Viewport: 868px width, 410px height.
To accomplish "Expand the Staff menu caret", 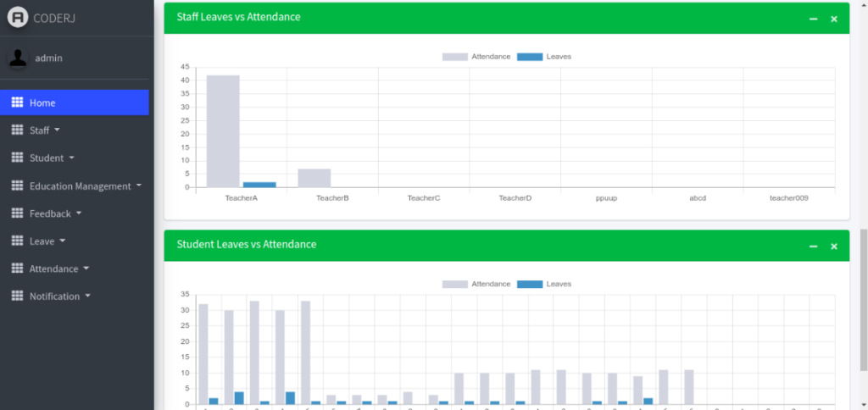I will [57, 130].
